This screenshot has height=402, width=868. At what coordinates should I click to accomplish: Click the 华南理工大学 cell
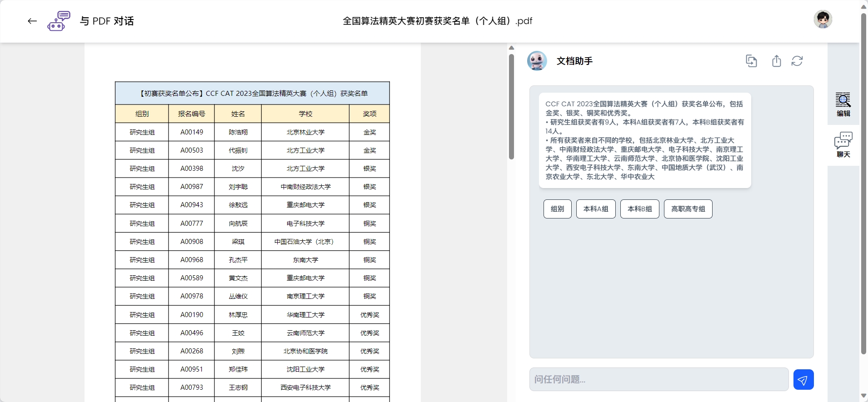[305, 315]
